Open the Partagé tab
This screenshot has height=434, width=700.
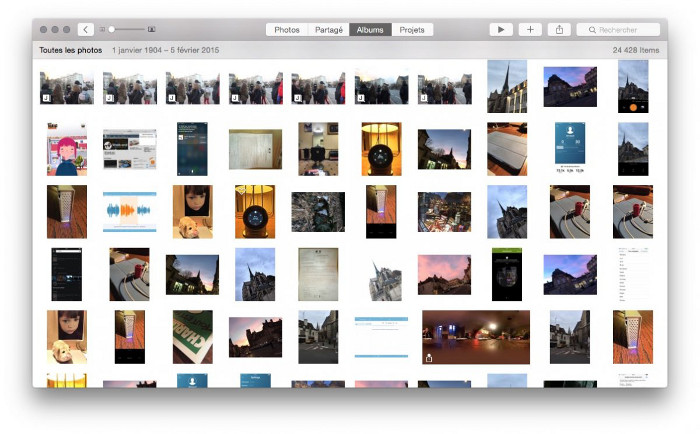329,30
